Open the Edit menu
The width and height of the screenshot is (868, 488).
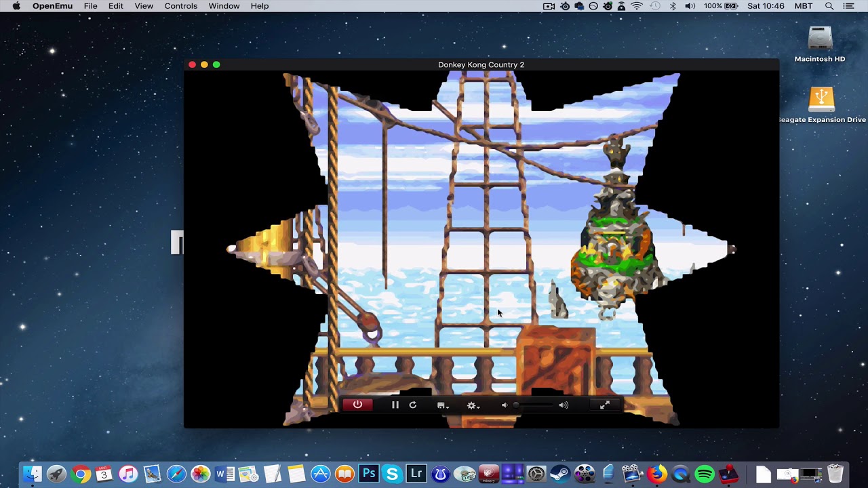[116, 6]
